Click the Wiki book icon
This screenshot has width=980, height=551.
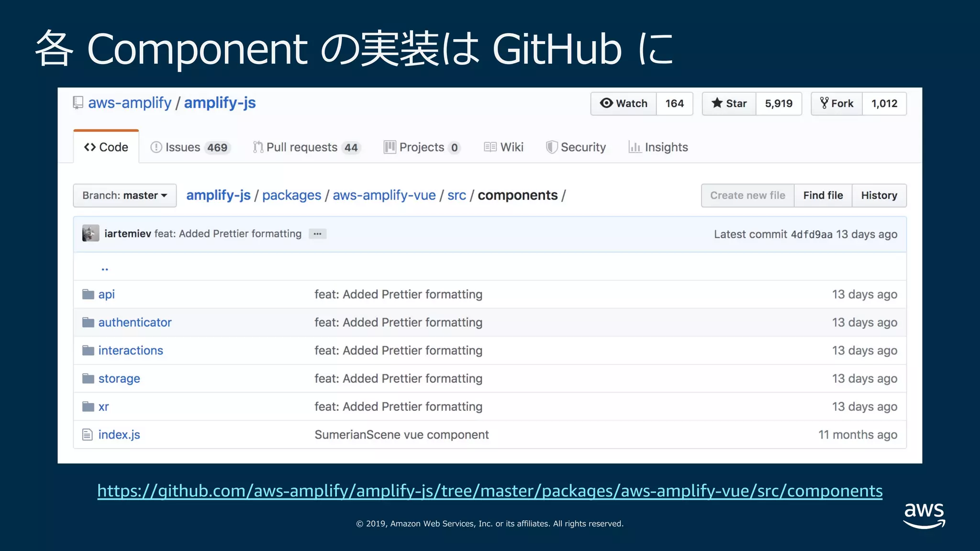pyautogui.click(x=490, y=147)
